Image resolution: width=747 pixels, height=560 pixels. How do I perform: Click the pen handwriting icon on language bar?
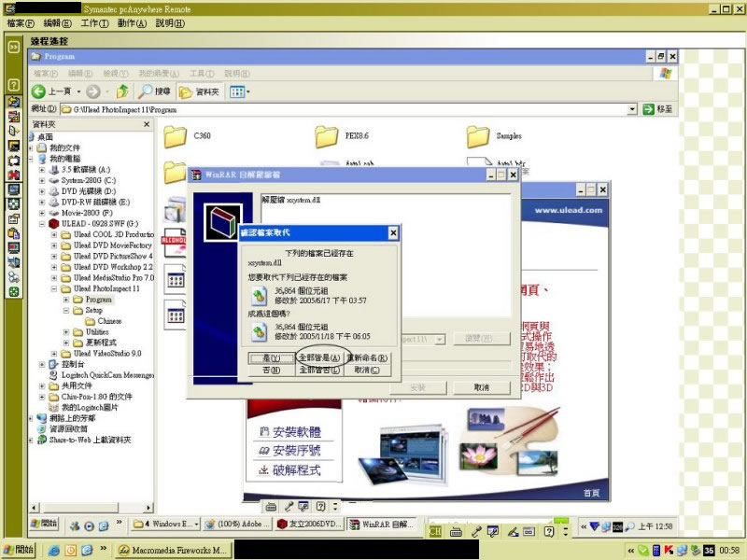513,531
